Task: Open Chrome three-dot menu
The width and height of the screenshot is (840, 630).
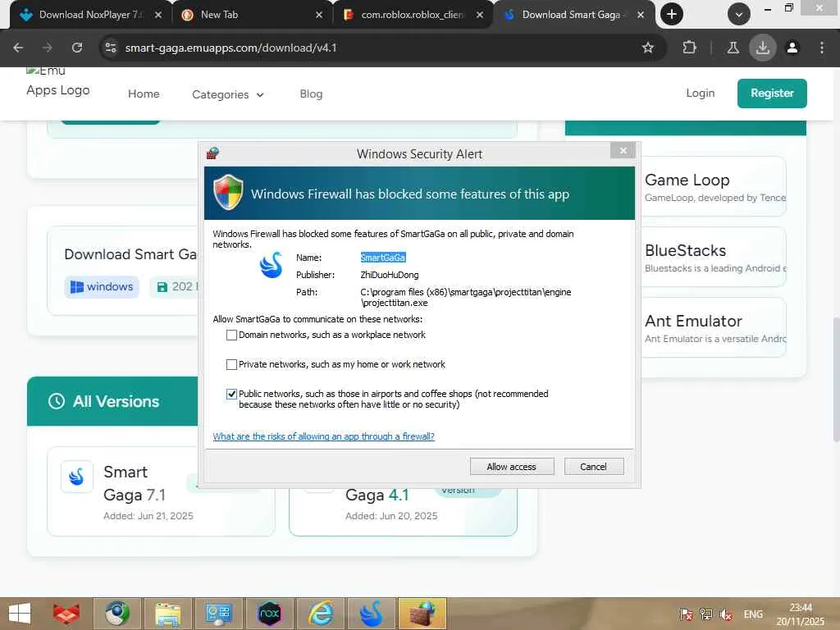Action: 822,48
